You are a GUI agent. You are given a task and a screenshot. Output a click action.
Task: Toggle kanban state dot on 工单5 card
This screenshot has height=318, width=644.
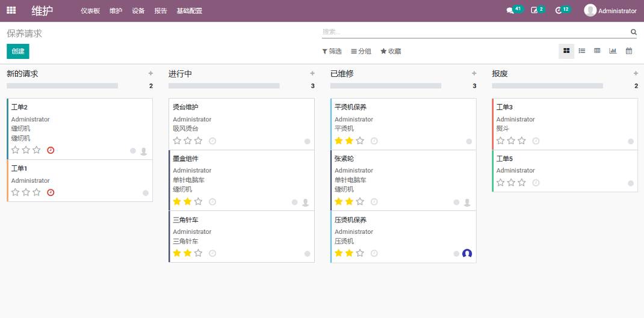click(631, 183)
